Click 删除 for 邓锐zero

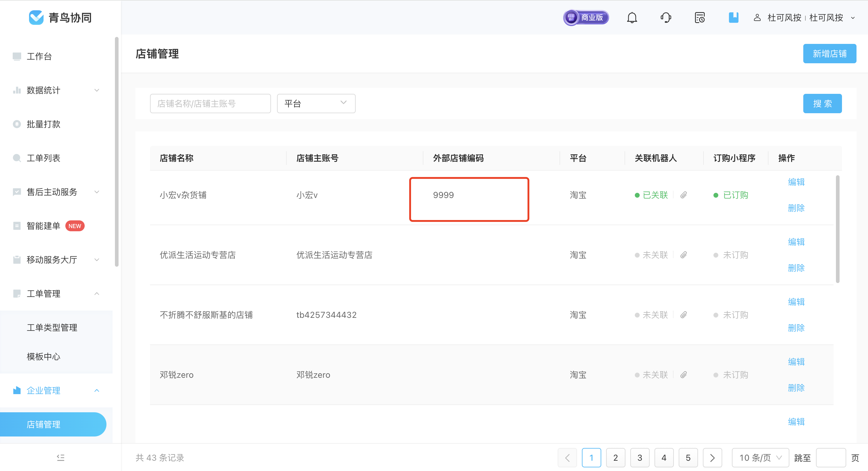(x=796, y=388)
